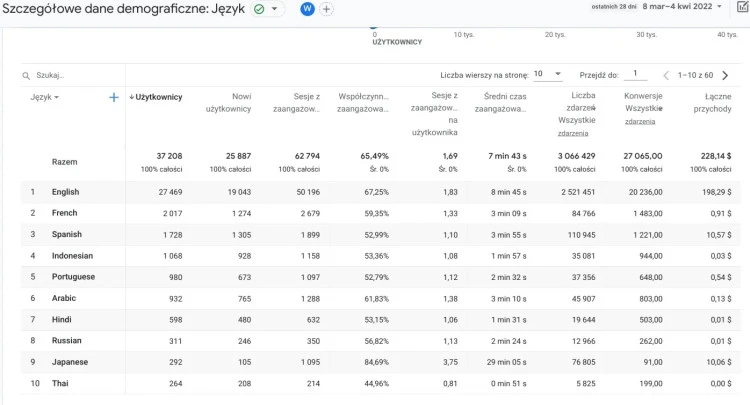
Task: Click the Szukaj search field
Action: [x=75, y=75]
